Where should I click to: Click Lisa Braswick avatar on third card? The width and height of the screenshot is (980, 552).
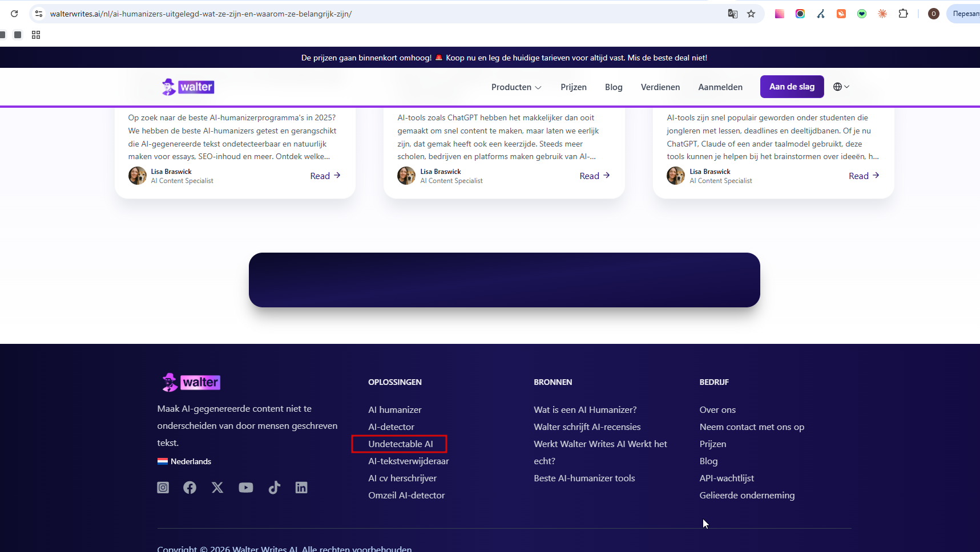click(676, 176)
